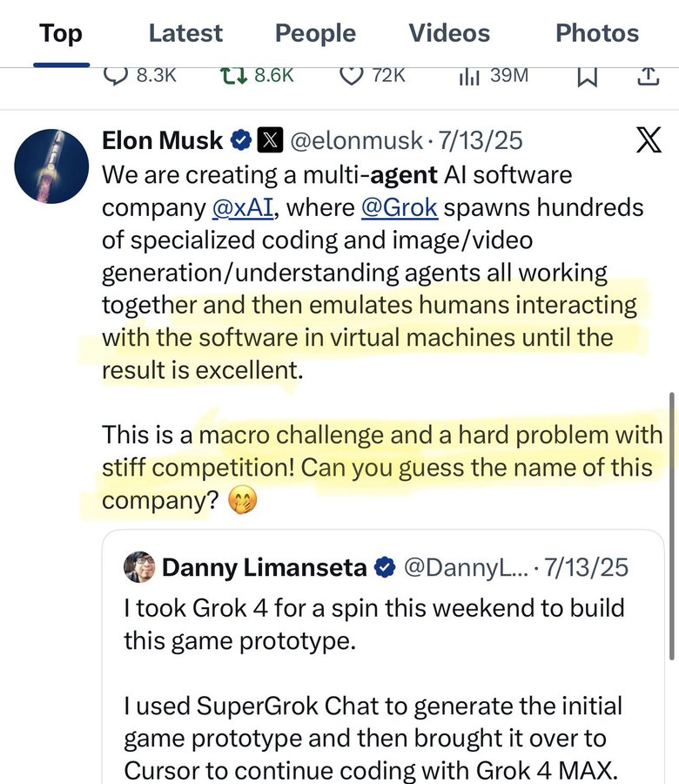Switch to the Latest tab
This screenshot has width=679, height=784.
pyautogui.click(x=185, y=33)
